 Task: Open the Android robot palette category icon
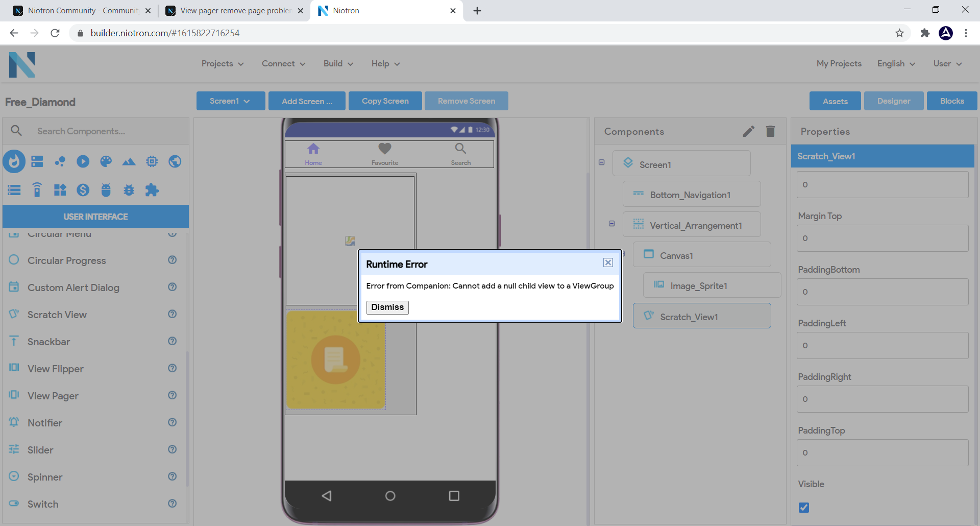pos(106,190)
